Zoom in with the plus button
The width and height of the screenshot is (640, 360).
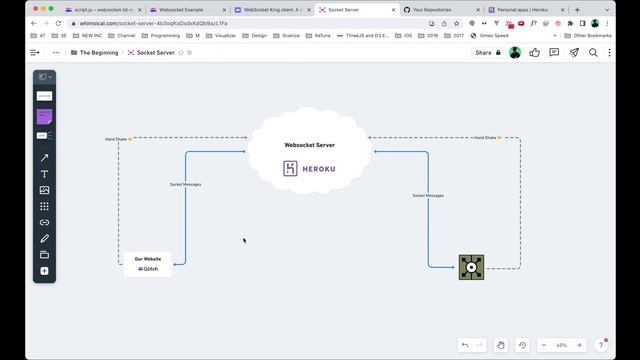pyautogui.click(x=579, y=345)
